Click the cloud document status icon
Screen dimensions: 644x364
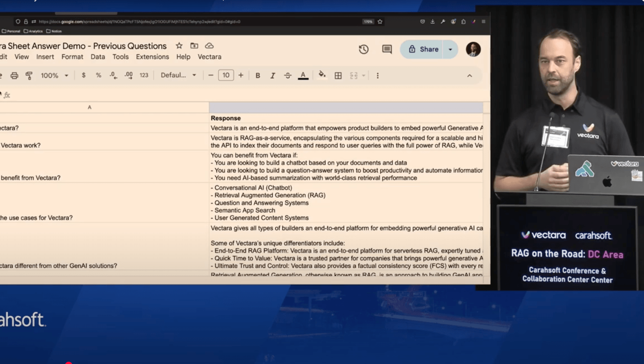point(209,46)
